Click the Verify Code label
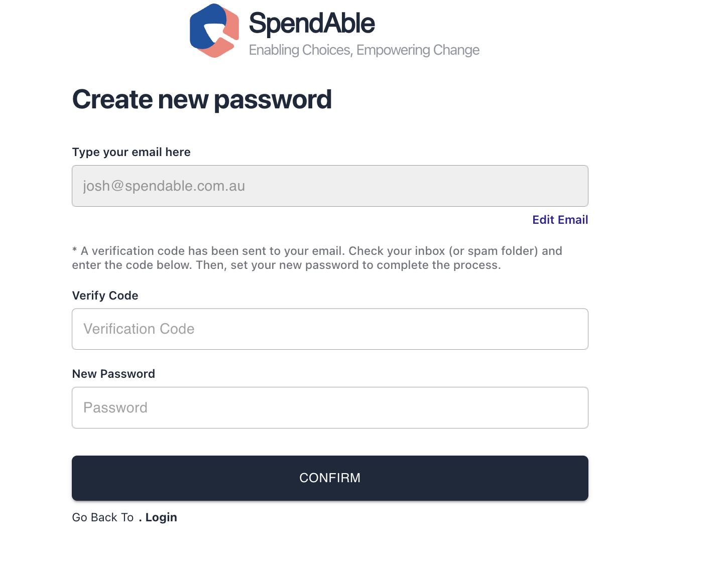Image resolution: width=728 pixels, height=575 pixels. [x=105, y=296]
